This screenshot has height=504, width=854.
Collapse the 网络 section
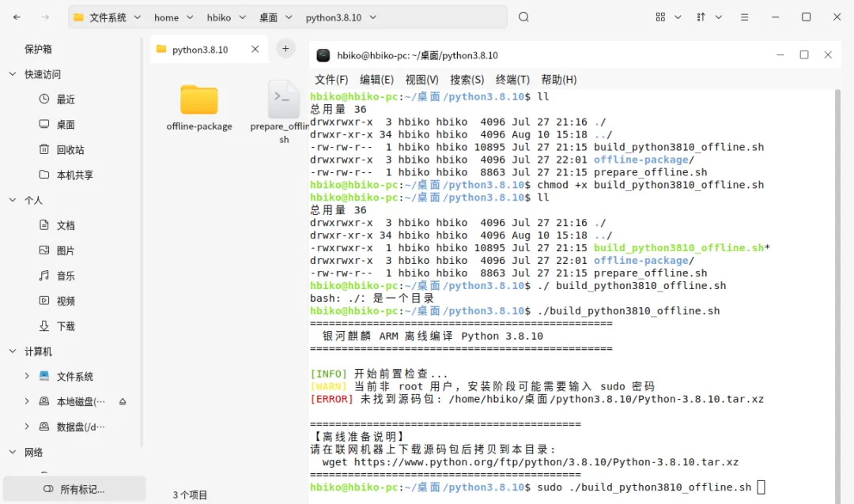[13, 452]
